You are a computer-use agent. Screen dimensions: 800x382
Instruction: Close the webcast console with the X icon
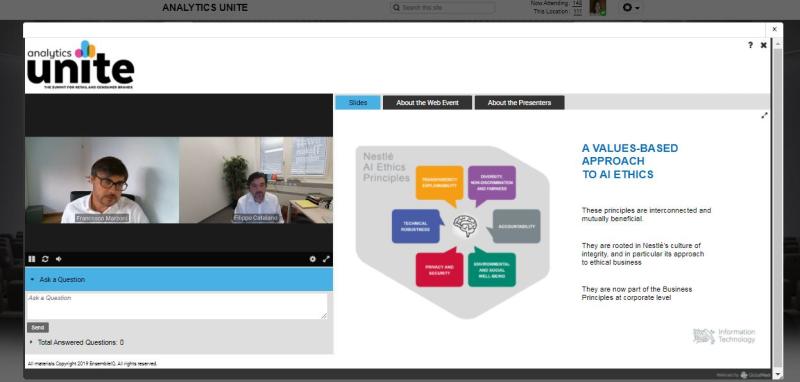click(763, 45)
